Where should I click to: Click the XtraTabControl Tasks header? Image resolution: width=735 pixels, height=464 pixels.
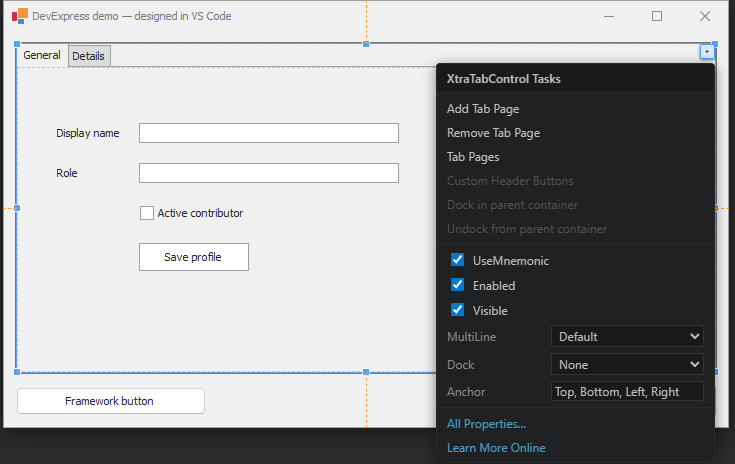point(503,79)
